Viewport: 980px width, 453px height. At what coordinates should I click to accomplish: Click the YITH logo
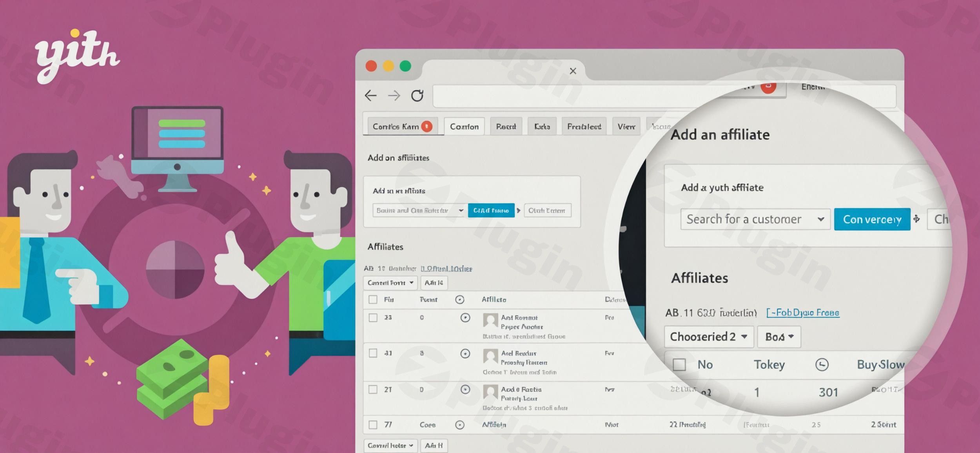(77, 56)
